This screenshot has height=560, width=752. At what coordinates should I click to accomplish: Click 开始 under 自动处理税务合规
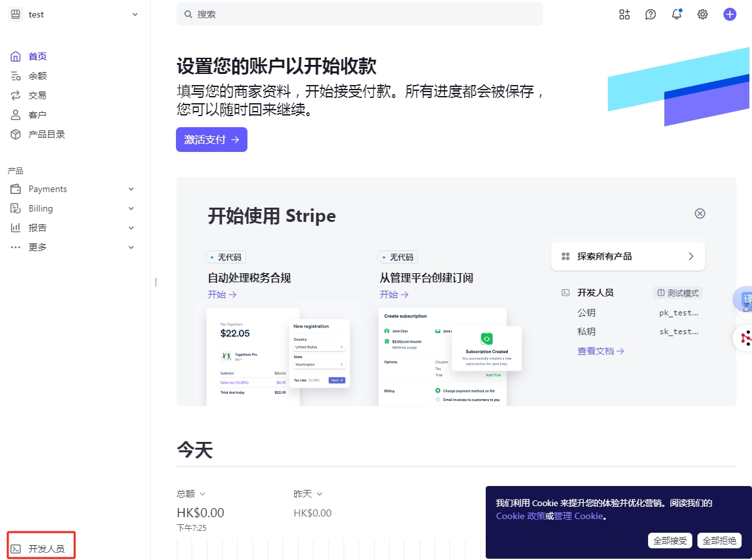pos(221,295)
